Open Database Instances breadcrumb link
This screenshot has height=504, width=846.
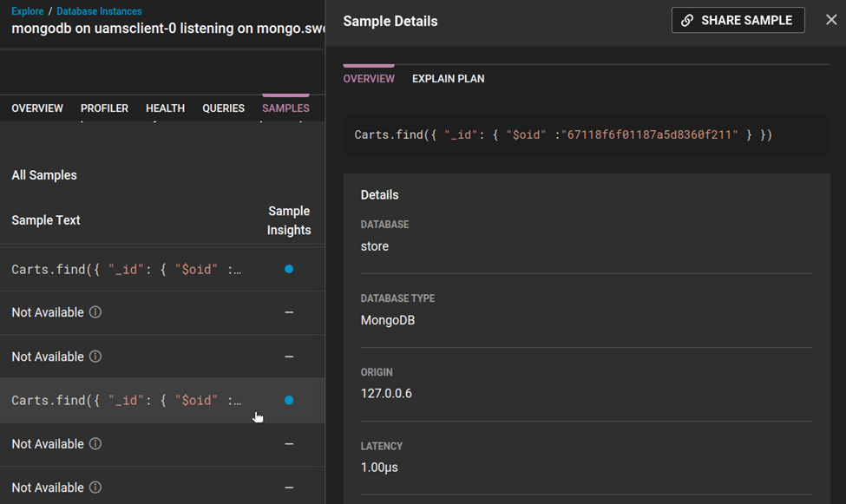(99, 11)
